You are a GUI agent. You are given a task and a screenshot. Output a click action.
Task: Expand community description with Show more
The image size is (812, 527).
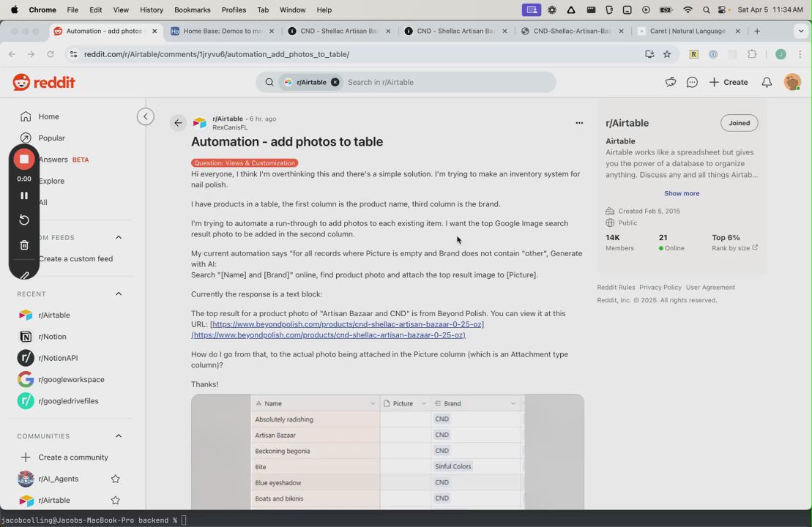point(682,193)
